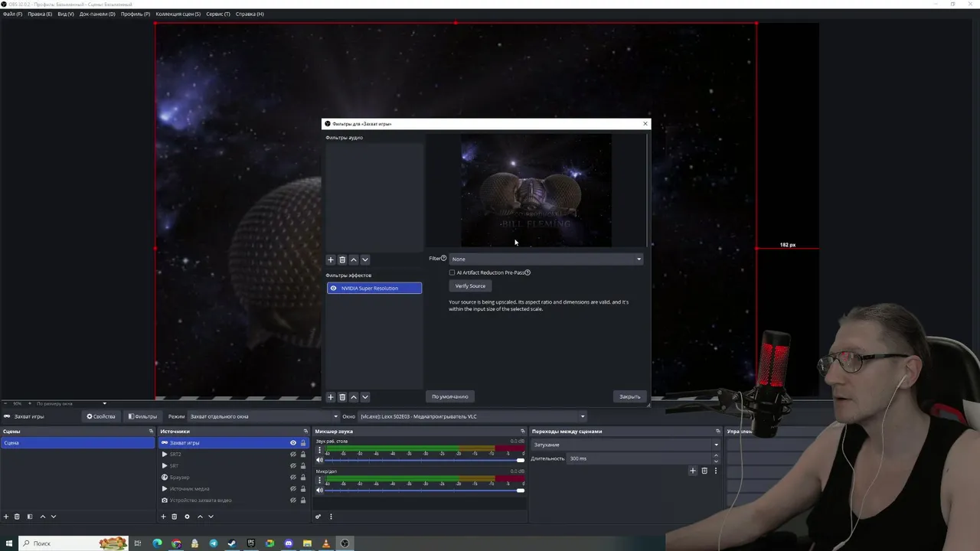Show hidden SRT2 source via eye icon

292,455
